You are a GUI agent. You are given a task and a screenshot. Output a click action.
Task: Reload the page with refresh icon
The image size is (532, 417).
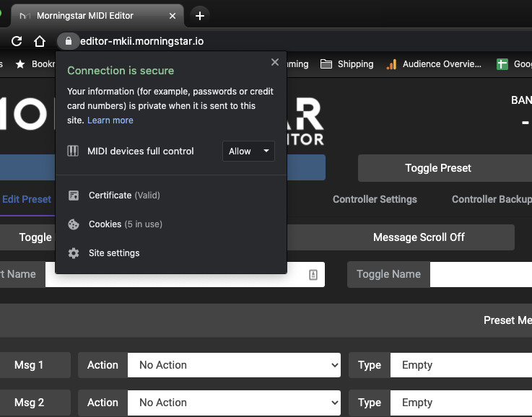(17, 41)
